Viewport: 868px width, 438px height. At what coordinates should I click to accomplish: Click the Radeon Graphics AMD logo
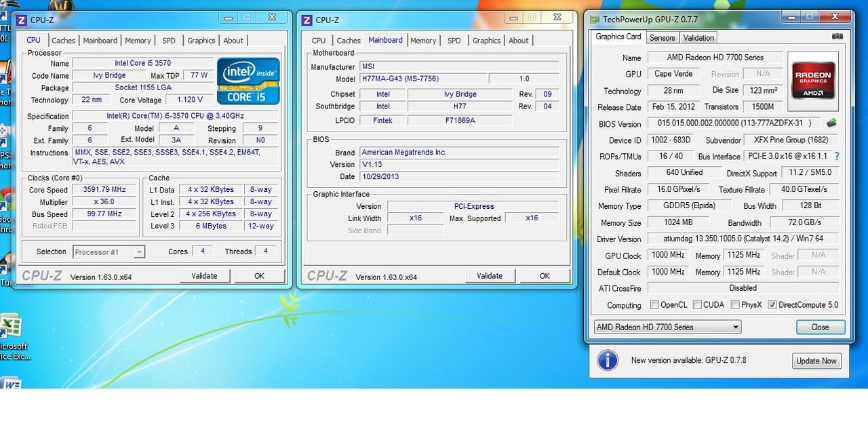point(813,81)
